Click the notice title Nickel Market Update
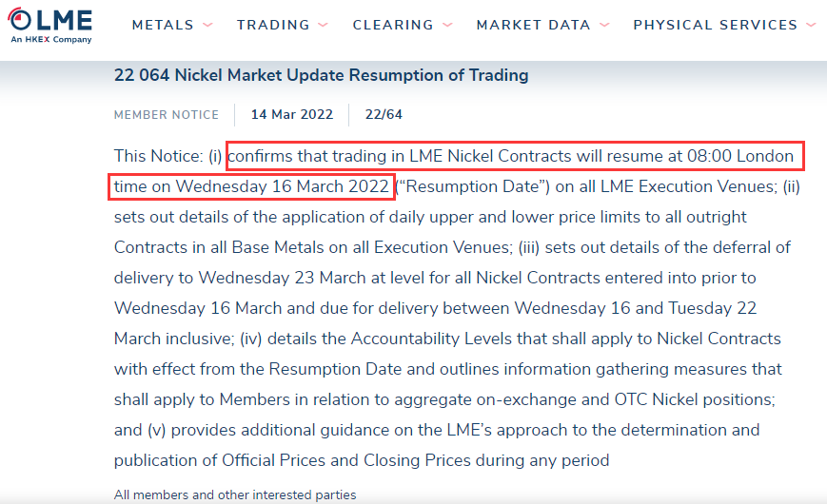Screen dimensions: 827x504 [322, 75]
